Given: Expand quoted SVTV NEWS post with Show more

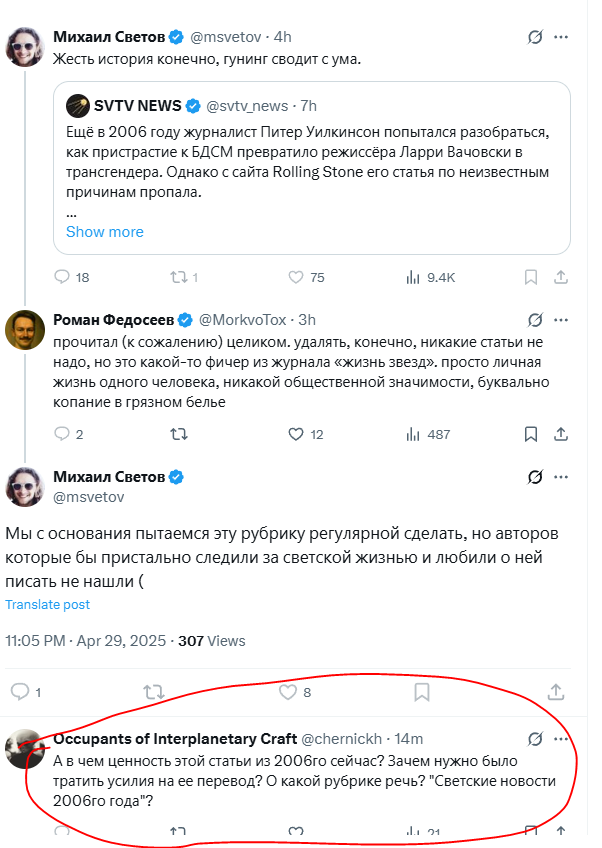Looking at the screenshot, I should (104, 231).
